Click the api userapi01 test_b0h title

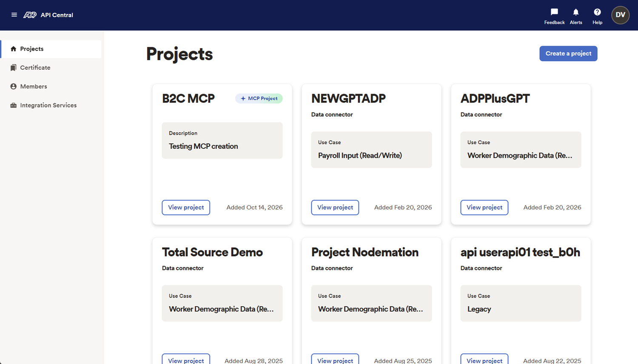(x=520, y=252)
